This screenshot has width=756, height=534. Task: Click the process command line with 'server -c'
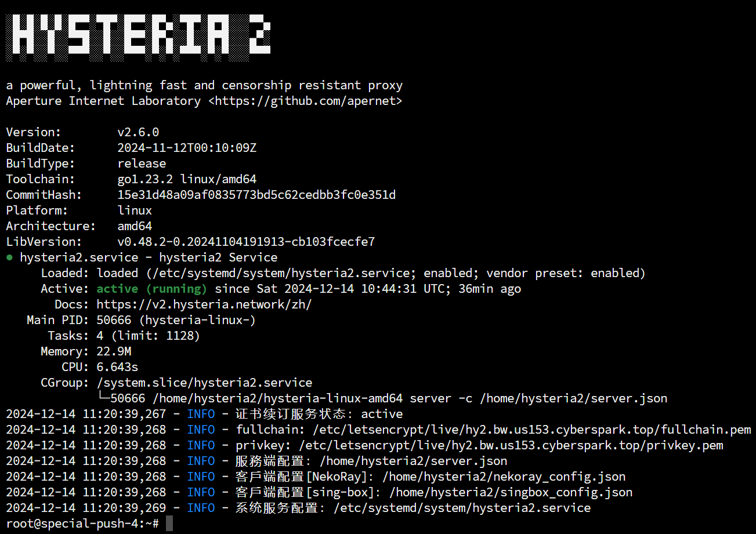(x=389, y=398)
